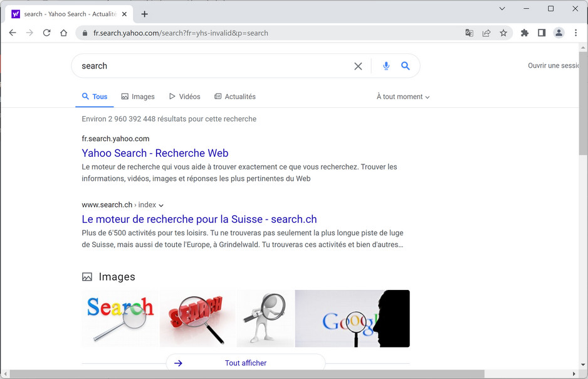Click the horizontal scrollbar thumb
The width and height of the screenshot is (588, 379).
pyautogui.click(x=247, y=374)
